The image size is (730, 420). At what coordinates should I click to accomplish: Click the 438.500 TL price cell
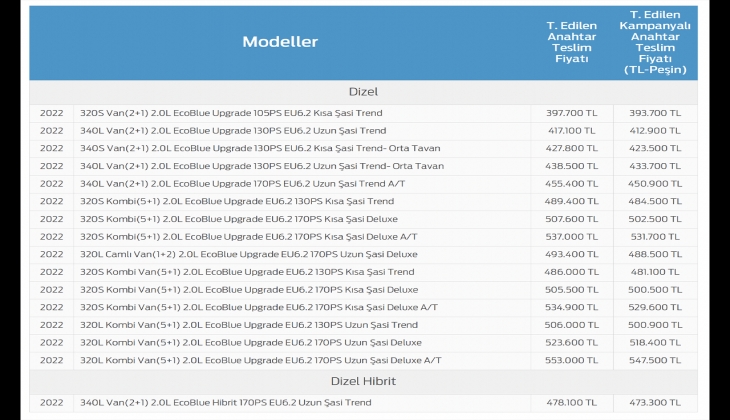(x=573, y=166)
